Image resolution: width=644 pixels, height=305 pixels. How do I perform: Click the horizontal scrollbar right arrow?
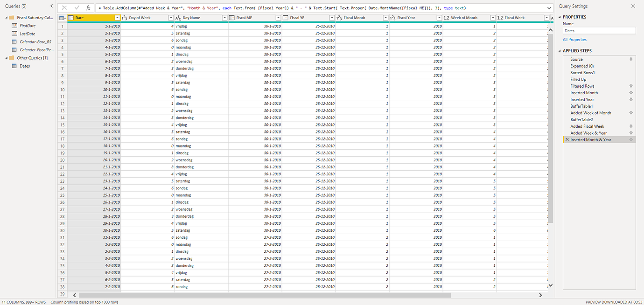(540, 295)
